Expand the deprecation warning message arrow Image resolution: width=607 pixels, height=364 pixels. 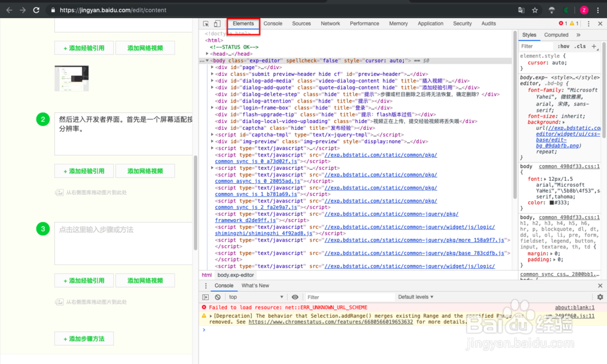tap(211, 316)
